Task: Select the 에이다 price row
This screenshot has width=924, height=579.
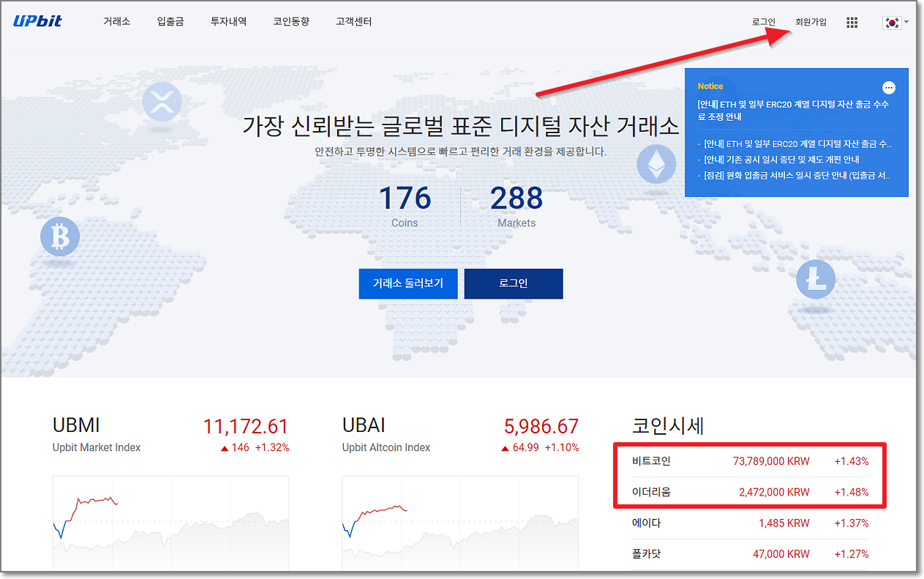Action: 750,523
